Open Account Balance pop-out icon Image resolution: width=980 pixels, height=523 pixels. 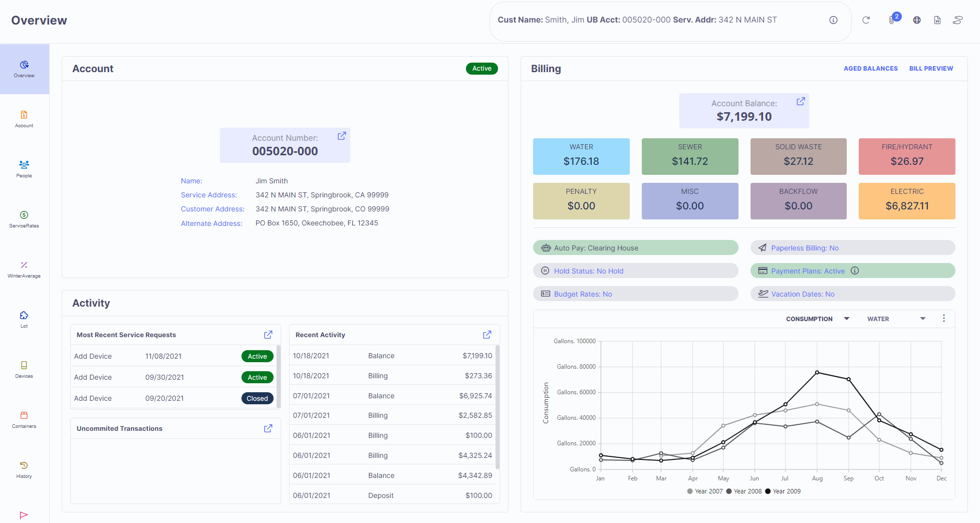(801, 102)
